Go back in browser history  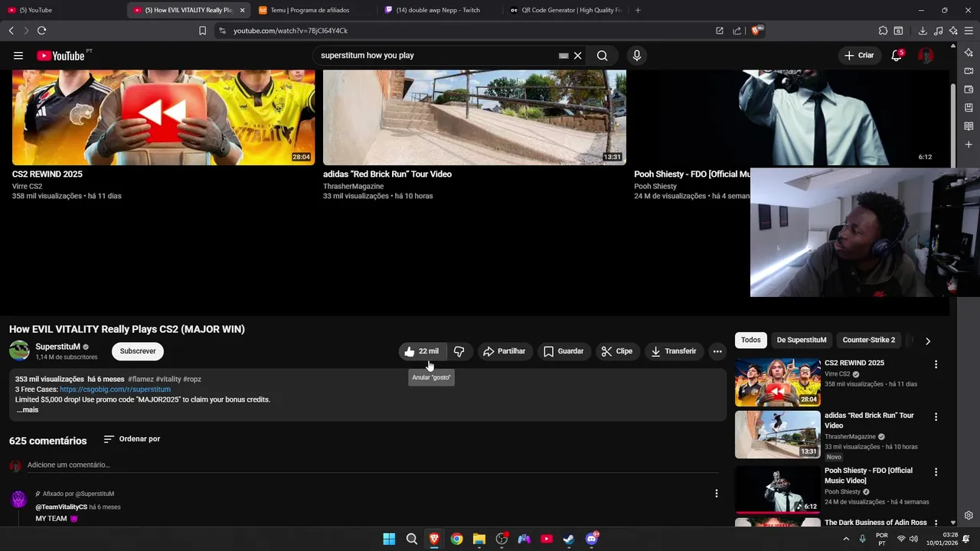pos(11,31)
